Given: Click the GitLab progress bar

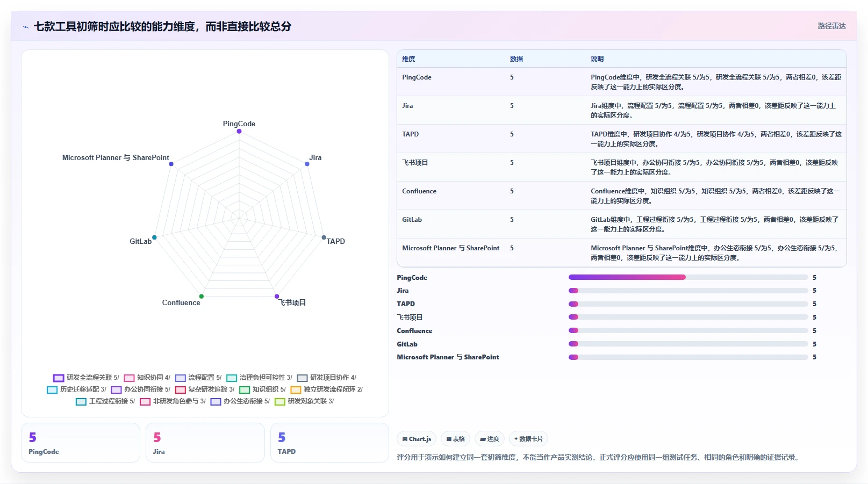Looking at the screenshot, I should click(688, 344).
